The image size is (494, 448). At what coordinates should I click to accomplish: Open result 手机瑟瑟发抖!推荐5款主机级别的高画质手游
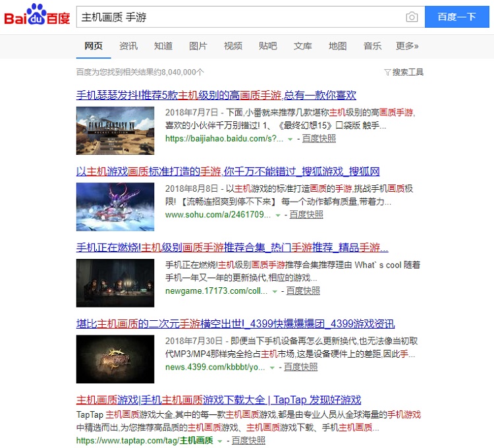click(216, 95)
